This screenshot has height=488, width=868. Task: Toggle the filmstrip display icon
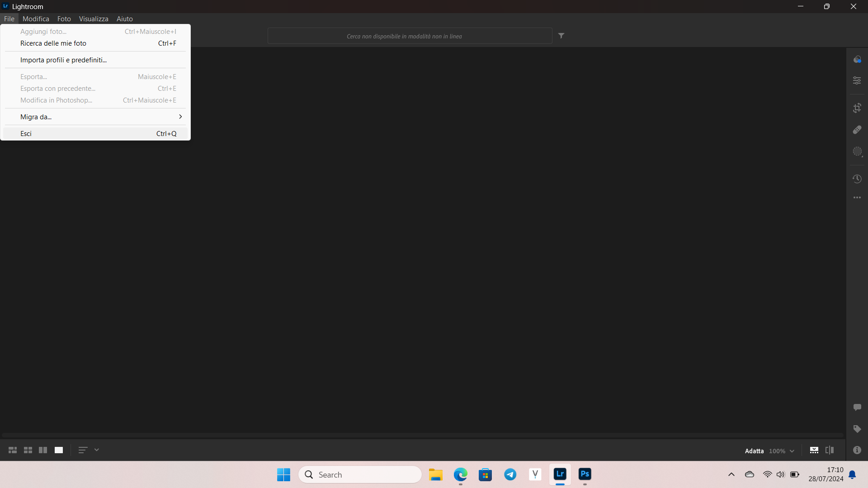pyautogui.click(x=814, y=450)
